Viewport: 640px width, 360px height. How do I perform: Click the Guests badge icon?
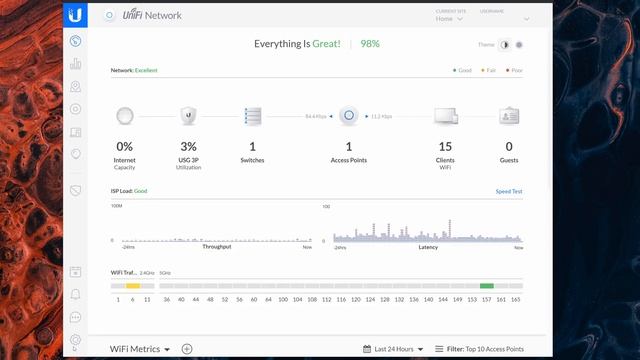tap(509, 116)
